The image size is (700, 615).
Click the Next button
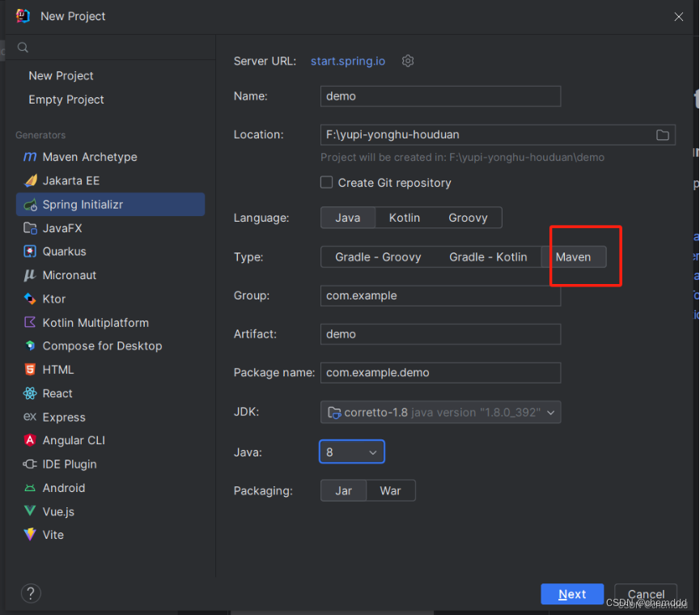572,594
